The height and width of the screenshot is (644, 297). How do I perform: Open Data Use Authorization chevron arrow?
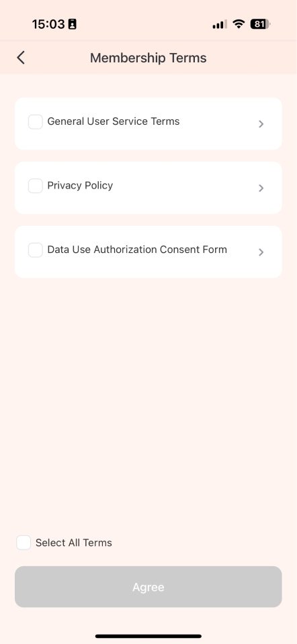pyautogui.click(x=261, y=252)
